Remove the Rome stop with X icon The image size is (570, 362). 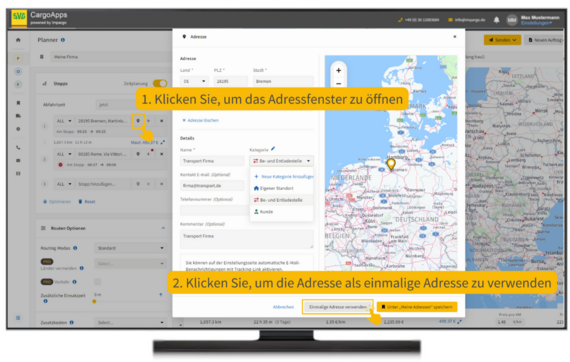tap(161, 154)
